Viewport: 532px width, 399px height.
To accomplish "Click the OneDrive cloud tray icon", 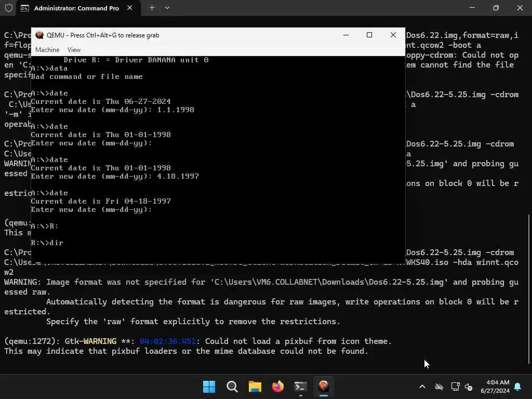I will tap(439, 387).
